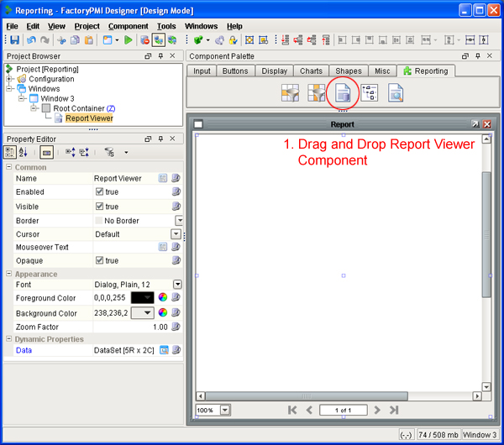The image size is (504, 445).
Task: Toggle the description area icon in Property Editor
Action: (x=46, y=152)
